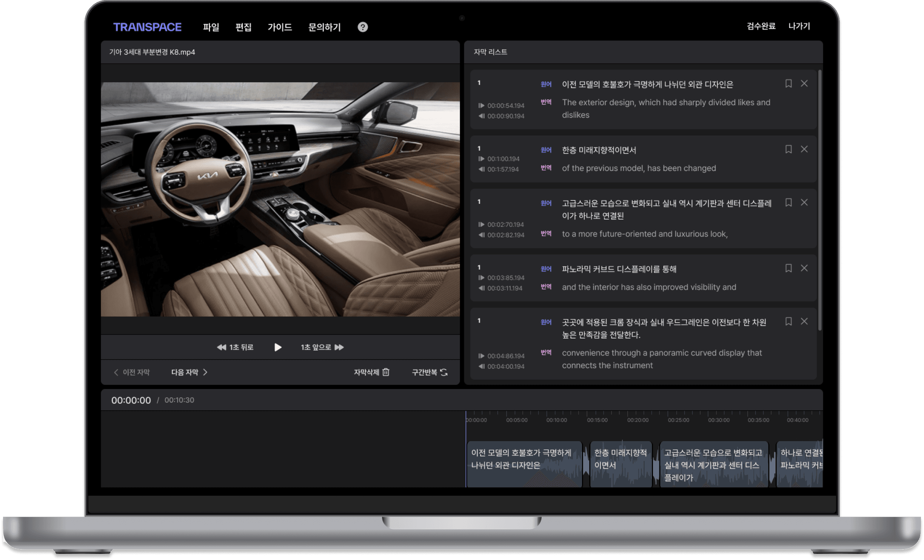Delete the 파노라믹 커브드 디스플레이를 통해 subtitle

(x=804, y=268)
